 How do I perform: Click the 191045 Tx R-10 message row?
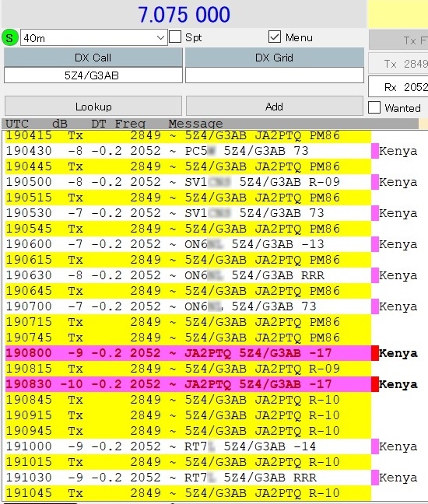(188, 493)
